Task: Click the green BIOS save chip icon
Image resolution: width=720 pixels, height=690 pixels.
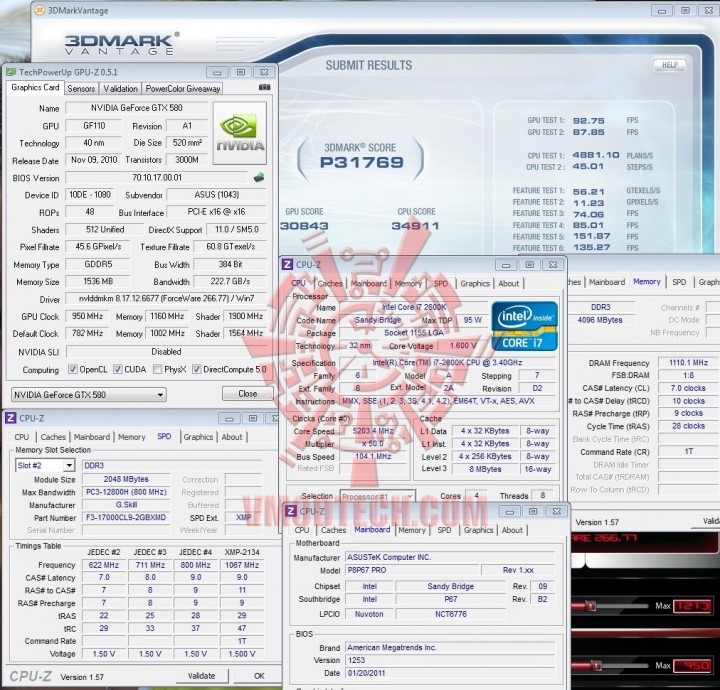Action: coord(259,177)
